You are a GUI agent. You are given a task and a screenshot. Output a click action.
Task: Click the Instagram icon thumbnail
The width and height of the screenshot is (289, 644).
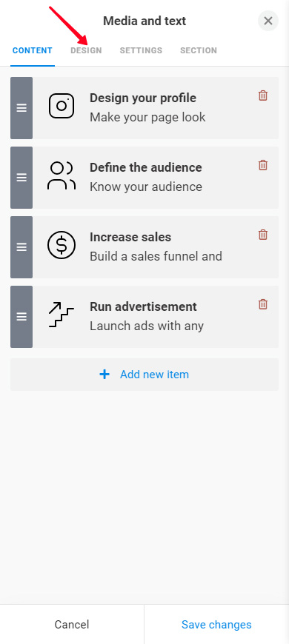click(x=62, y=106)
